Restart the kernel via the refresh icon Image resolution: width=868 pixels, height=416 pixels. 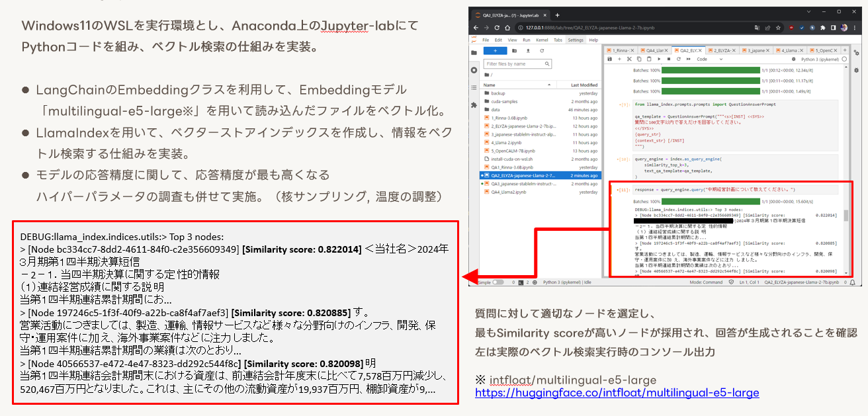[x=678, y=59]
